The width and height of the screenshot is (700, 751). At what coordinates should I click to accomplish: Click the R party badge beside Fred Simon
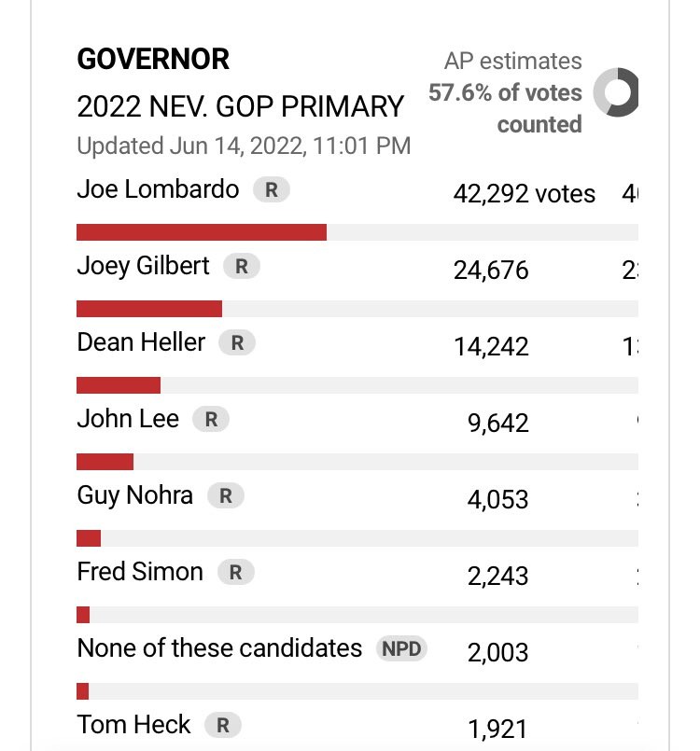click(x=235, y=573)
